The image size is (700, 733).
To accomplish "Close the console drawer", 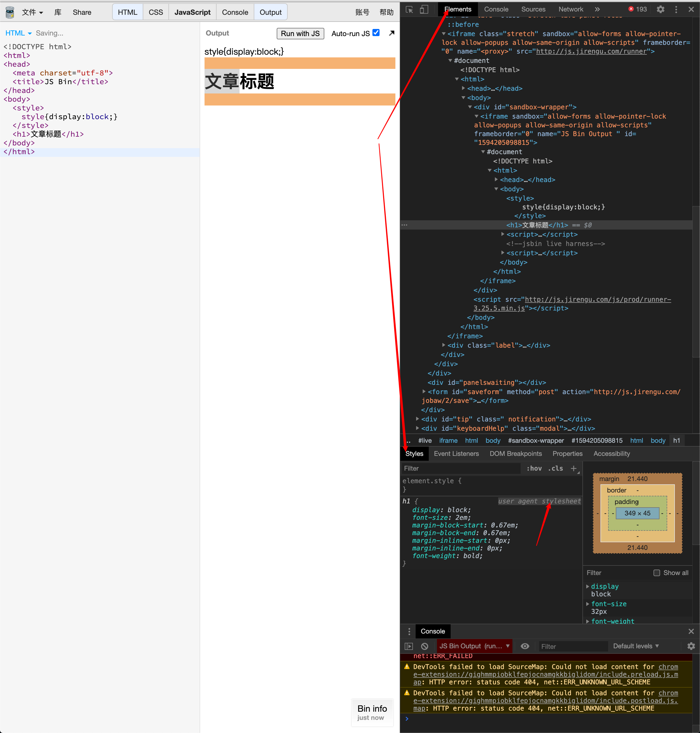I will [x=691, y=631].
